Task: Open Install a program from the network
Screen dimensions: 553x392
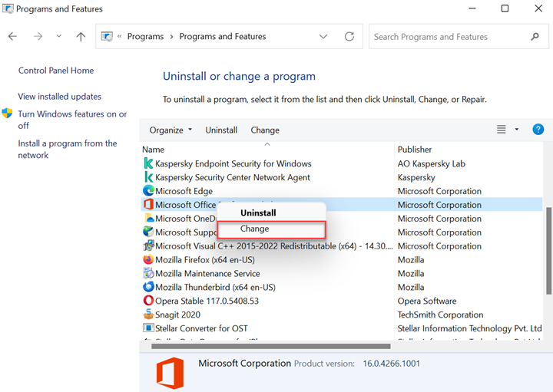Action: coord(68,150)
